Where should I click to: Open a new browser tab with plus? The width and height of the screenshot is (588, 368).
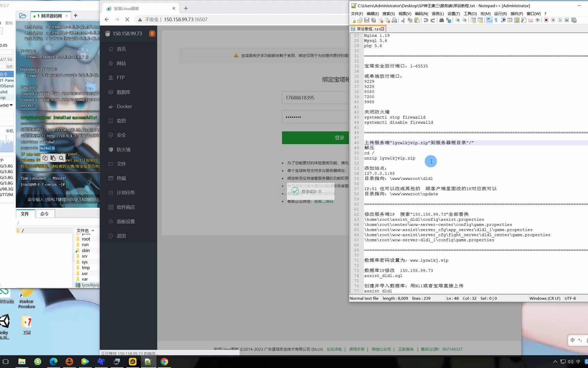(x=186, y=8)
